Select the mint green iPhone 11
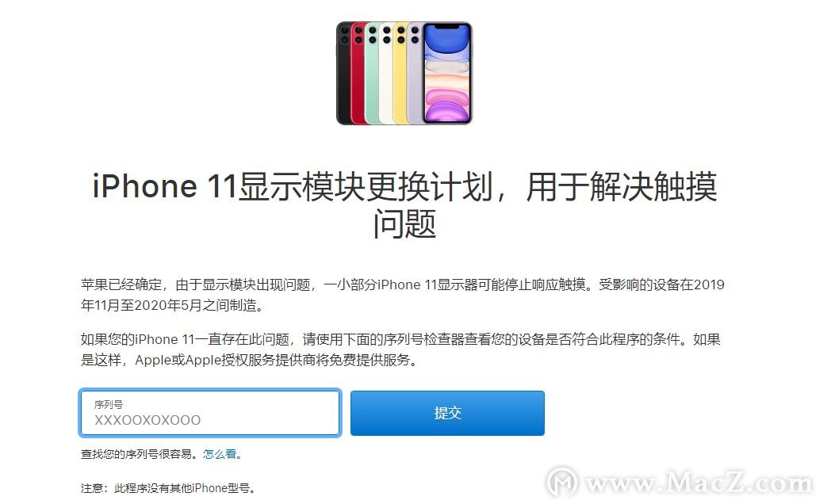The image size is (831, 504). [x=372, y=74]
